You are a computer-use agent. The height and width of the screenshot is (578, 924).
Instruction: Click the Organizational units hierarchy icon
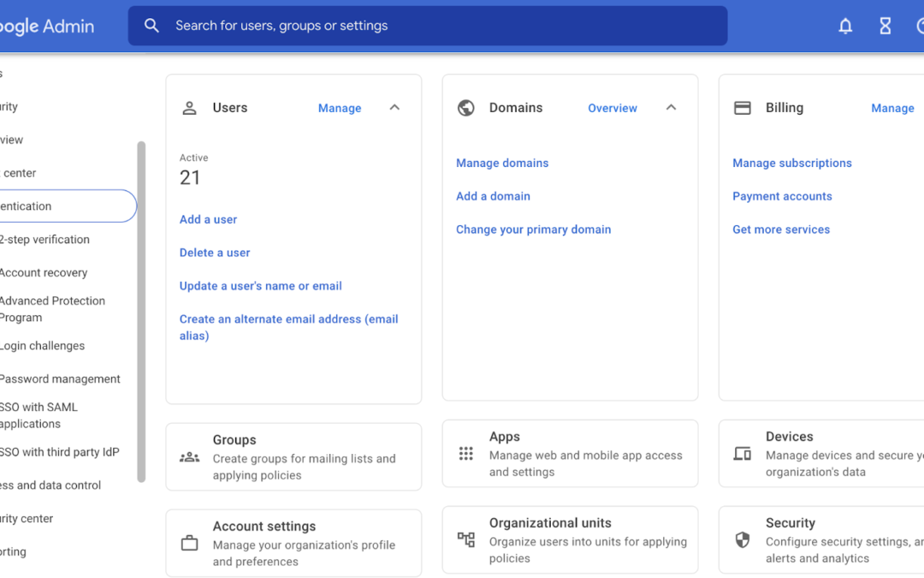pos(465,539)
